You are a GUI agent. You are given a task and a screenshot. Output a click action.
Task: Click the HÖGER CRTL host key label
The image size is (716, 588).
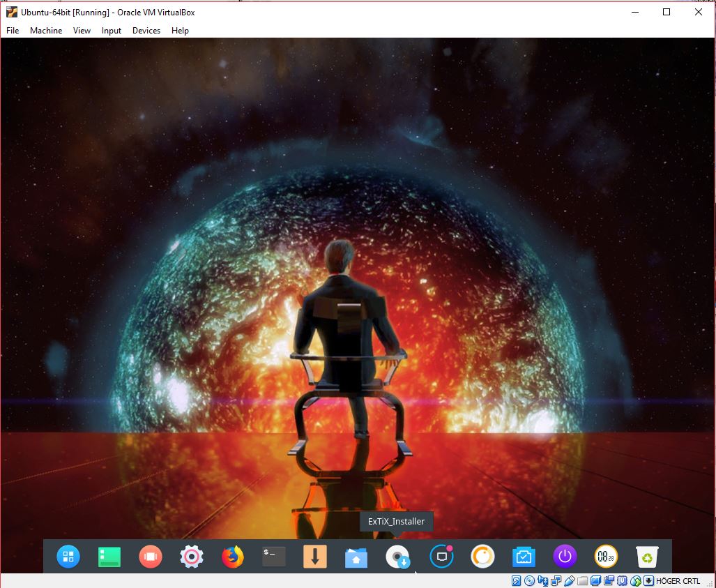[x=678, y=581]
